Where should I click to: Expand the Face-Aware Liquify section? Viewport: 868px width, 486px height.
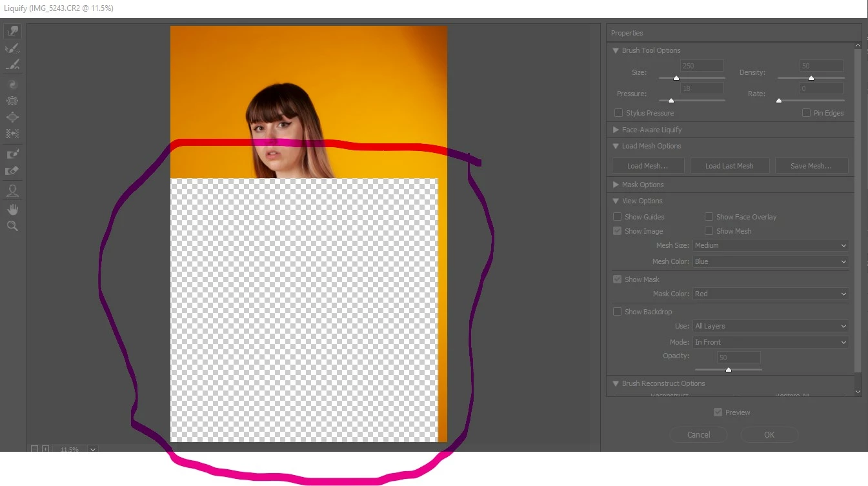click(616, 130)
